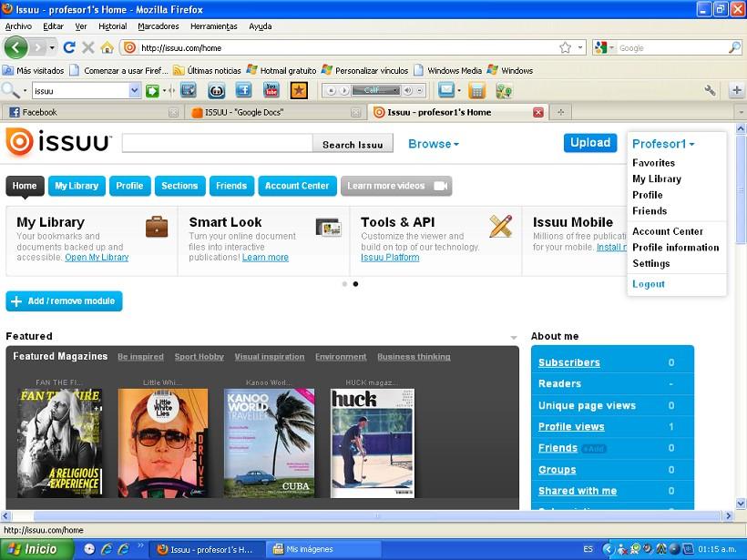747x560 pixels.
Task: Click the Upload button
Action: click(590, 143)
